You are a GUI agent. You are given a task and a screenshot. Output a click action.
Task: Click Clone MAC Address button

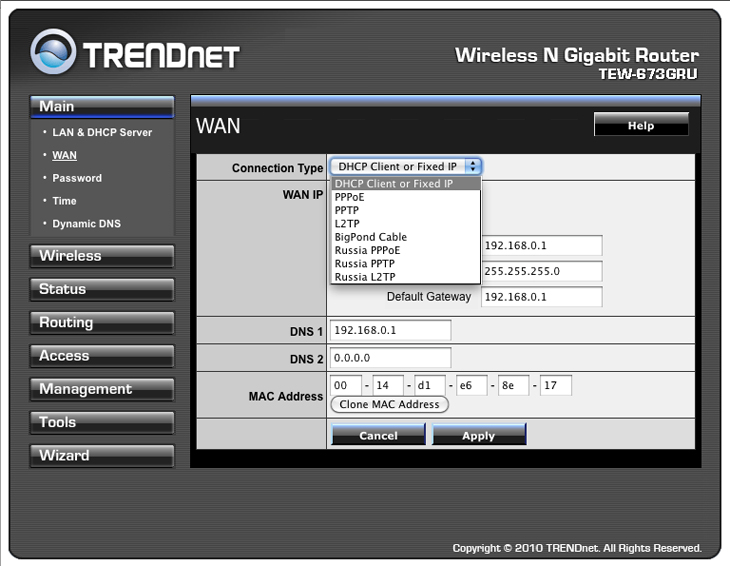coord(389,404)
